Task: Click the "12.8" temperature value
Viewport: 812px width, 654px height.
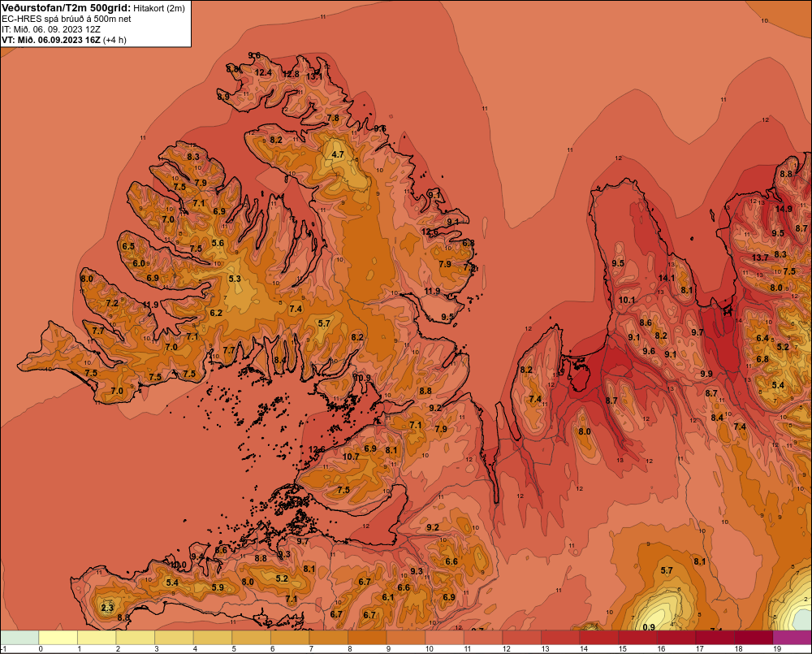Action: tap(291, 74)
